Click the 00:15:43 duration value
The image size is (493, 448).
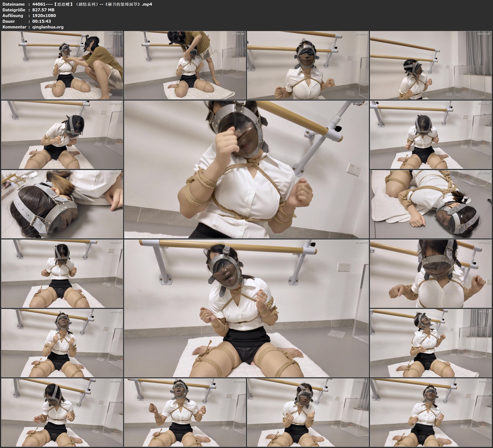point(42,21)
